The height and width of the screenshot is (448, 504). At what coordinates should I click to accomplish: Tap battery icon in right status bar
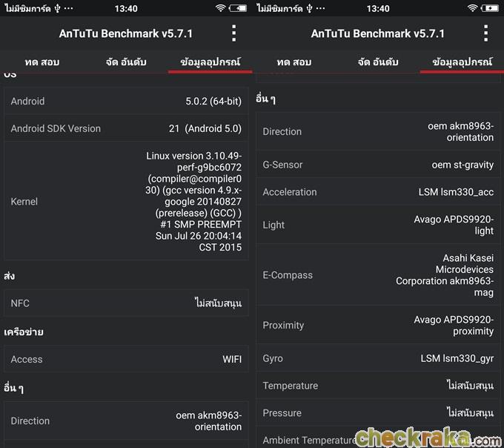tap(490, 8)
